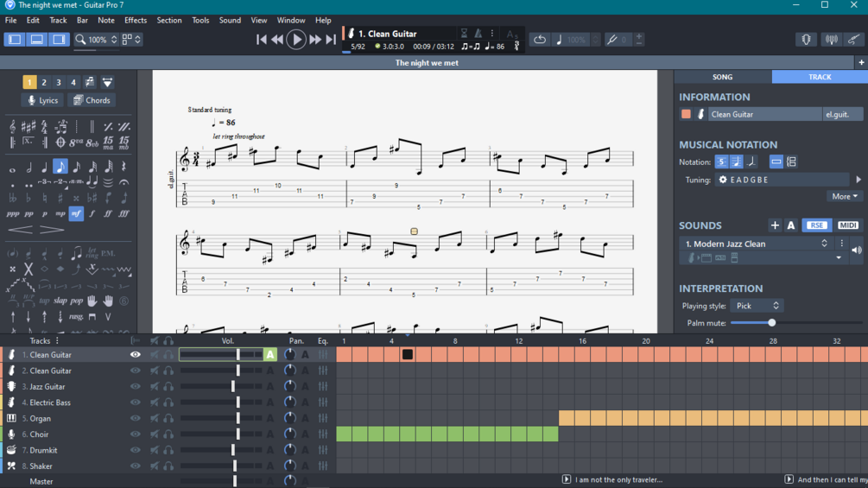Select the quarter note duration
Screen dimensions: 868x488
(44, 167)
